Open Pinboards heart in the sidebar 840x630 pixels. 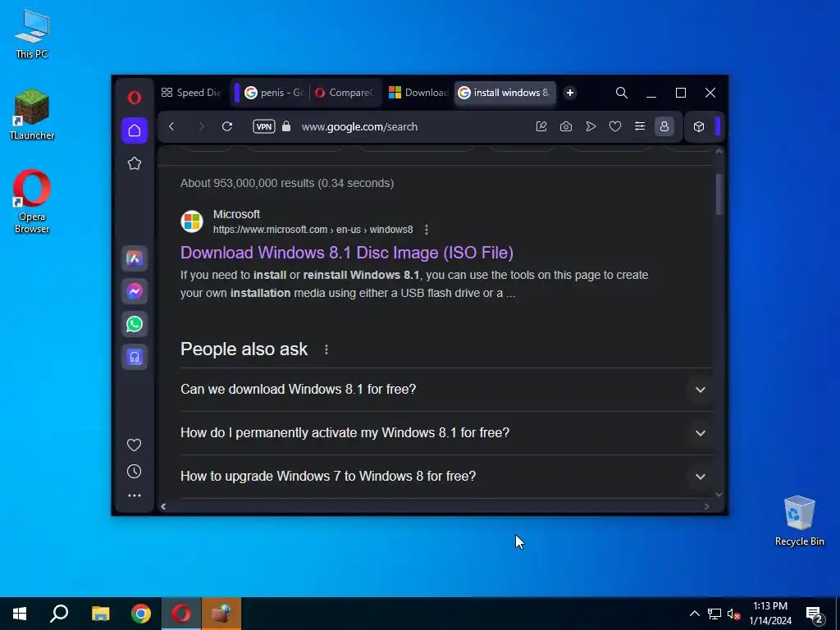[135, 445]
